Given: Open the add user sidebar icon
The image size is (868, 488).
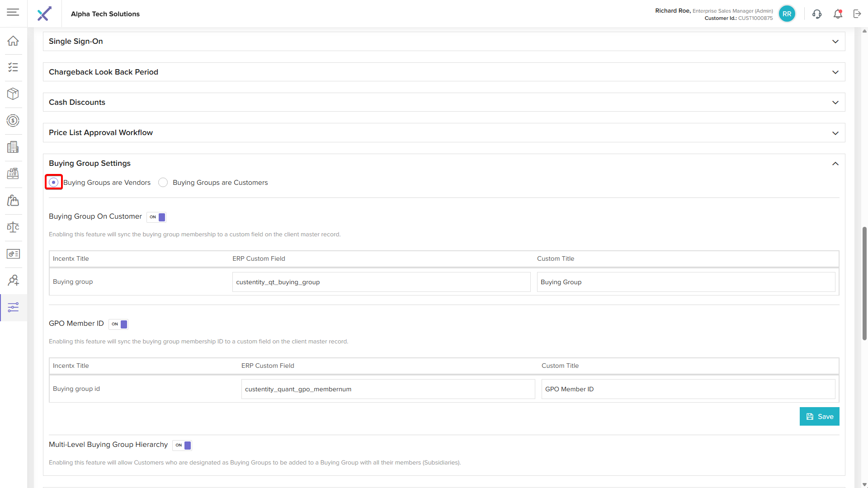Looking at the screenshot, I should (13, 281).
